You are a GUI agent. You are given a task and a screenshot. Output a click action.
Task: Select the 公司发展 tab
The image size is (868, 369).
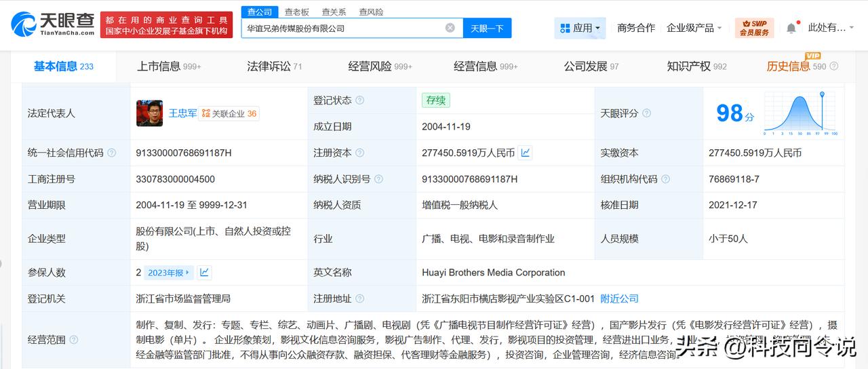(591, 66)
